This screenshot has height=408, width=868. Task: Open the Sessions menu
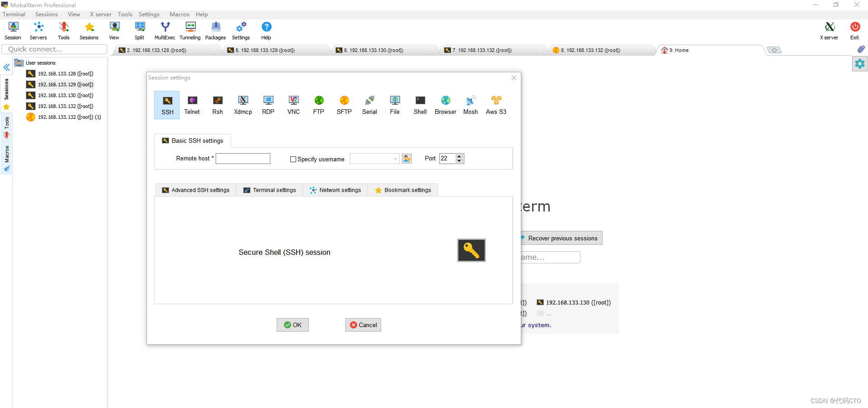(47, 14)
